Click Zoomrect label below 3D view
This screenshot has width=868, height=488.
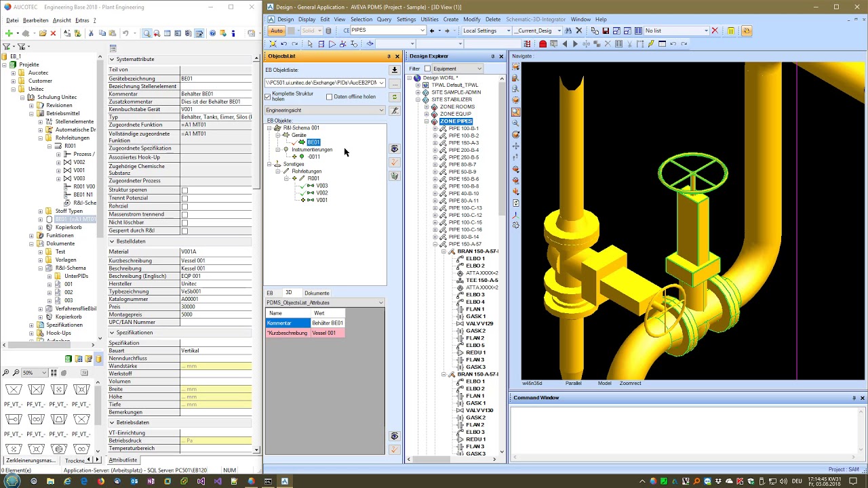[630, 384]
